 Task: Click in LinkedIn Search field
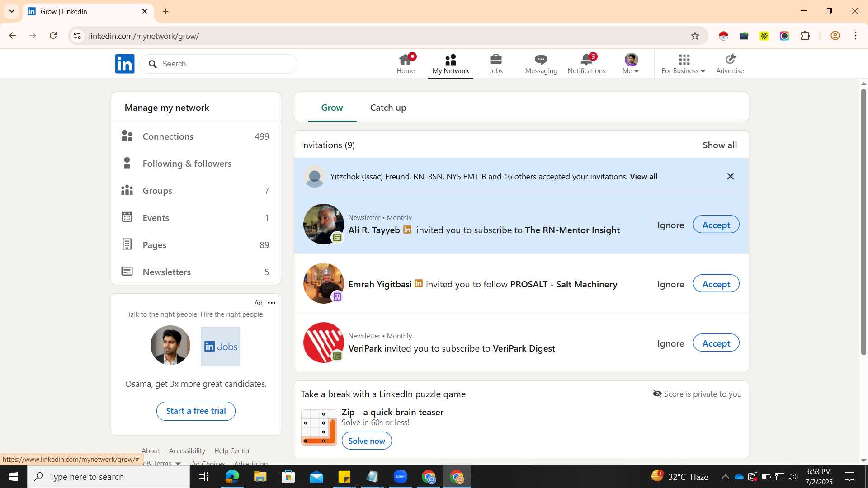tap(219, 64)
